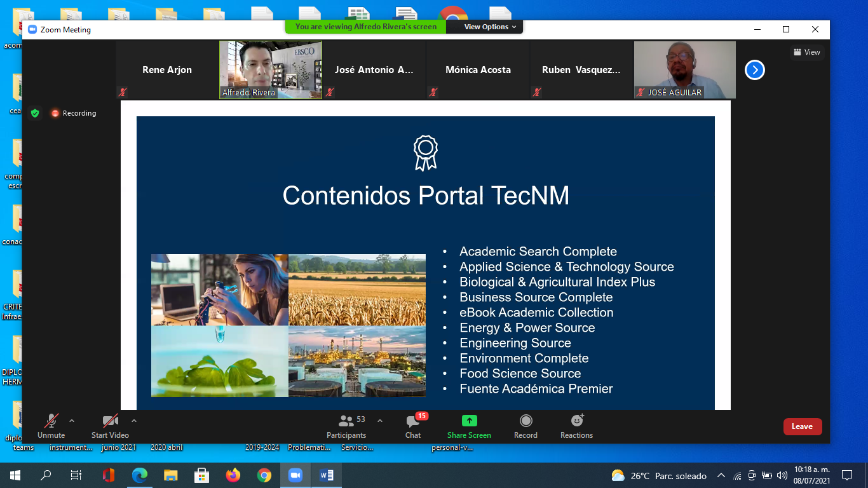Click 'Contenidos Portal TecNM' slide title
Image resolution: width=868 pixels, height=488 pixels.
point(426,195)
